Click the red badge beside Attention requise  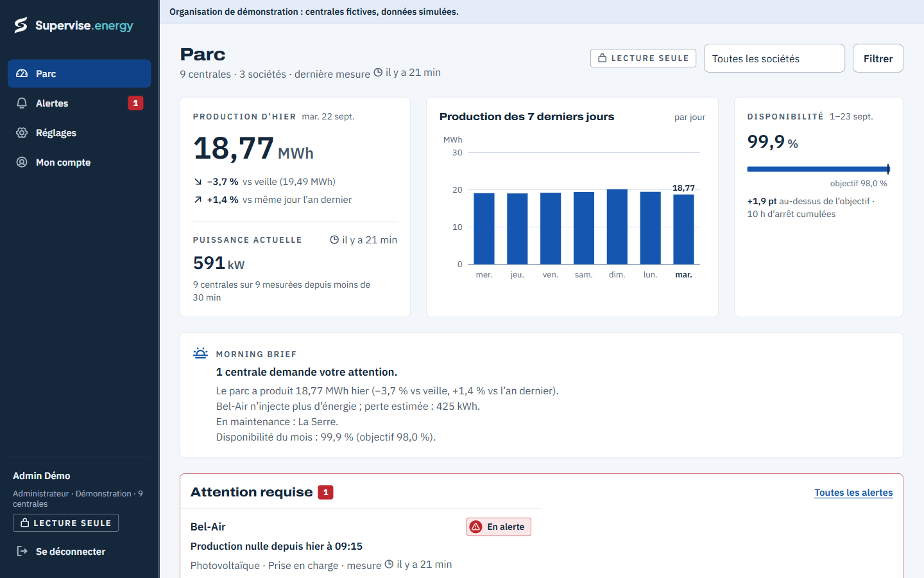[326, 493]
